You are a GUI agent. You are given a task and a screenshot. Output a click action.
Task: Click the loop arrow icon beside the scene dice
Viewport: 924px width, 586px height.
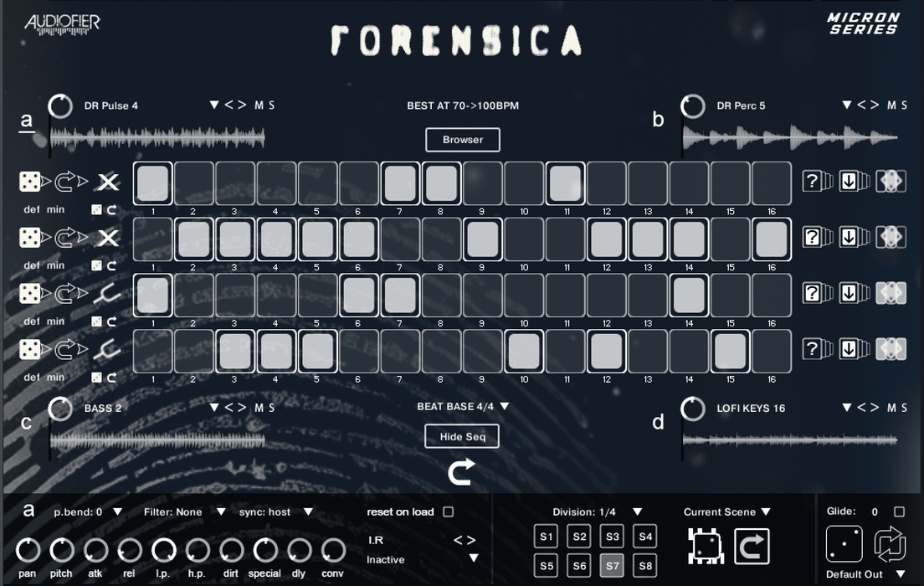(x=752, y=544)
